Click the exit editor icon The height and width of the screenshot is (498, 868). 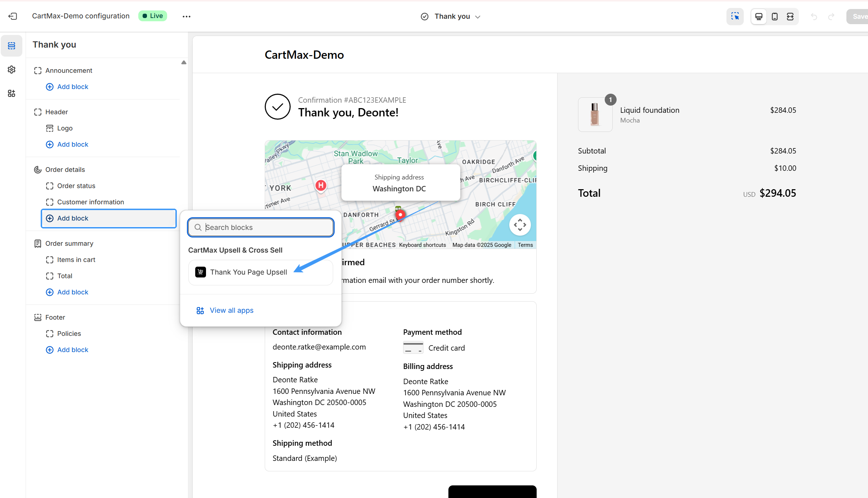coord(13,16)
